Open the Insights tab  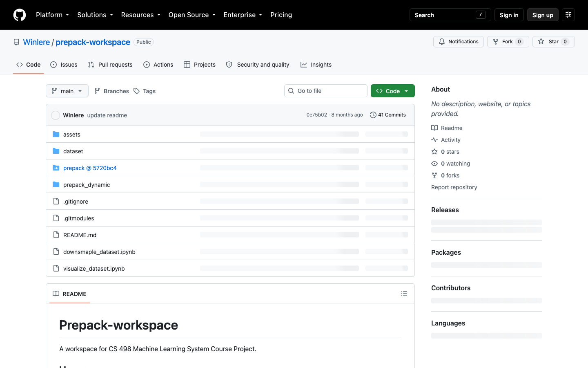pyautogui.click(x=316, y=65)
